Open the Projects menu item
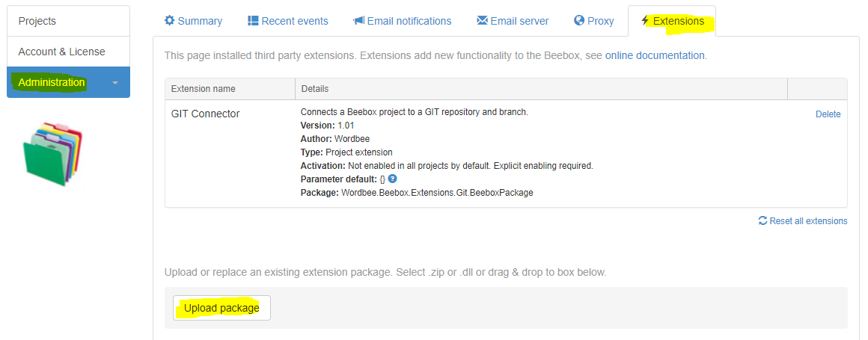The image size is (868, 340). tap(37, 21)
